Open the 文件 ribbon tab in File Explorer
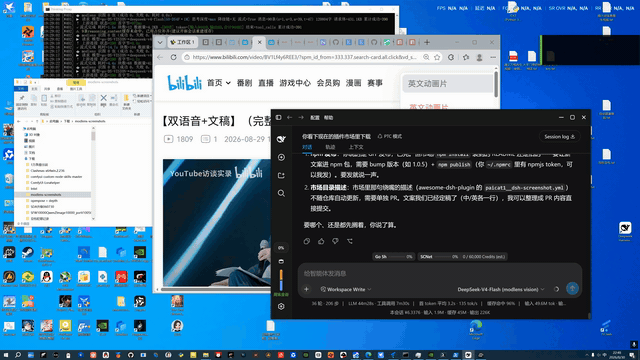Viewport: 640px width, 360px height. [x=21, y=89]
